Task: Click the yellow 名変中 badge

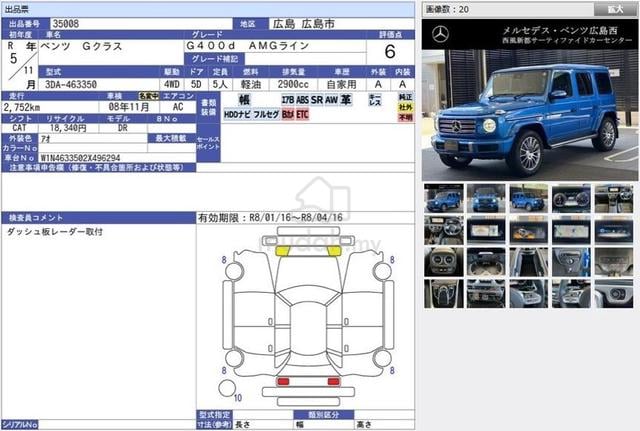Action: [x=149, y=96]
